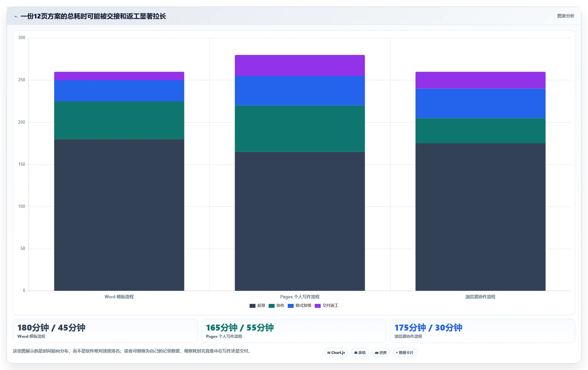The height and width of the screenshot is (370, 588).
Task: Click the y-axis value 150
Action: tap(22, 164)
